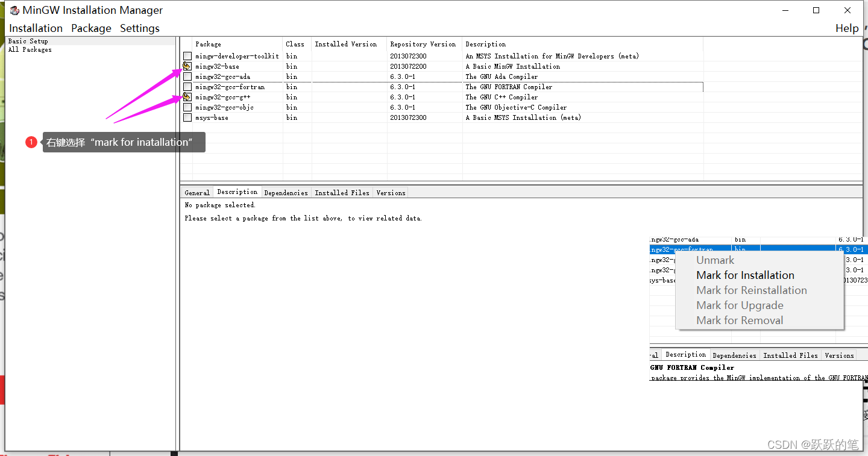Minimize the MinGW Installation Manager window
868x456 pixels.
[x=785, y=10]
